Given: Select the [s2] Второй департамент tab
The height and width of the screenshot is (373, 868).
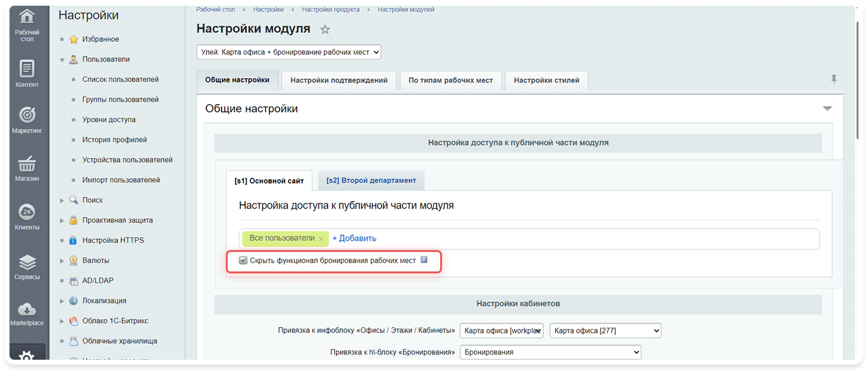Looking at the screenshot, I should (371, 180).
